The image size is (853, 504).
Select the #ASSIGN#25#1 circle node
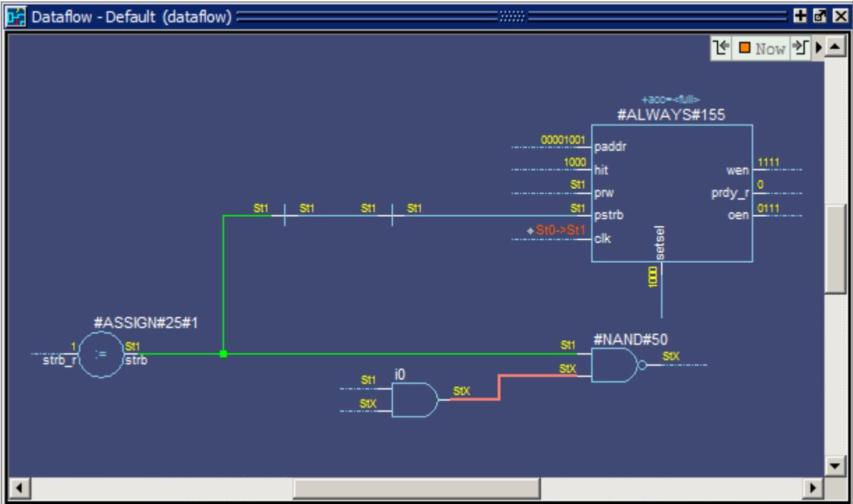100,354
